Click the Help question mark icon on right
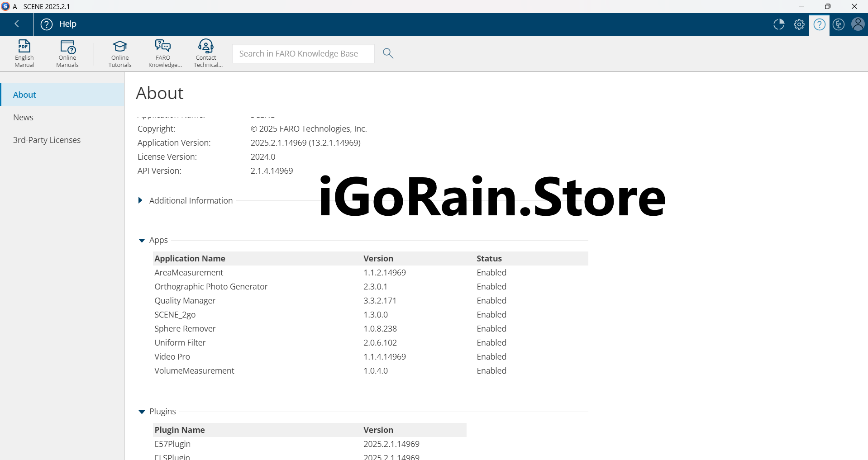The width and height of the screenshot is (868, 460). pos(819,24)
